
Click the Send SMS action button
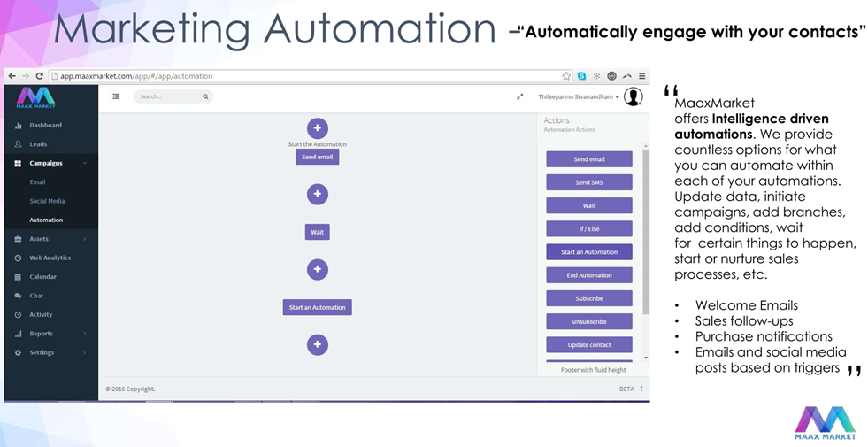tap(589, 182)
